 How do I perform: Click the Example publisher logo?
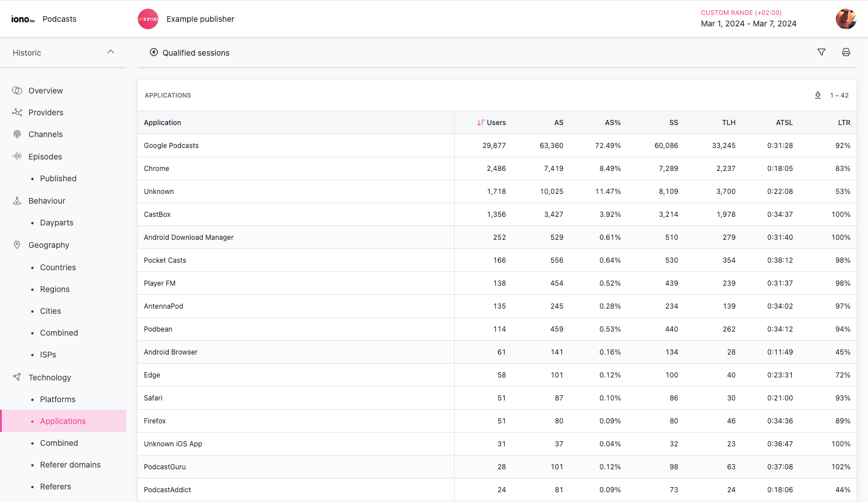[148, 19]
